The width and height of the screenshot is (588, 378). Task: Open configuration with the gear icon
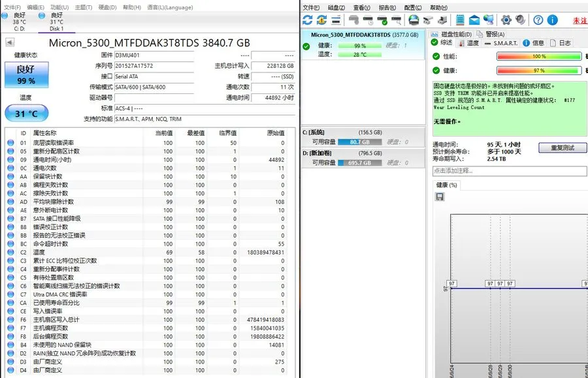click(506, 20)
